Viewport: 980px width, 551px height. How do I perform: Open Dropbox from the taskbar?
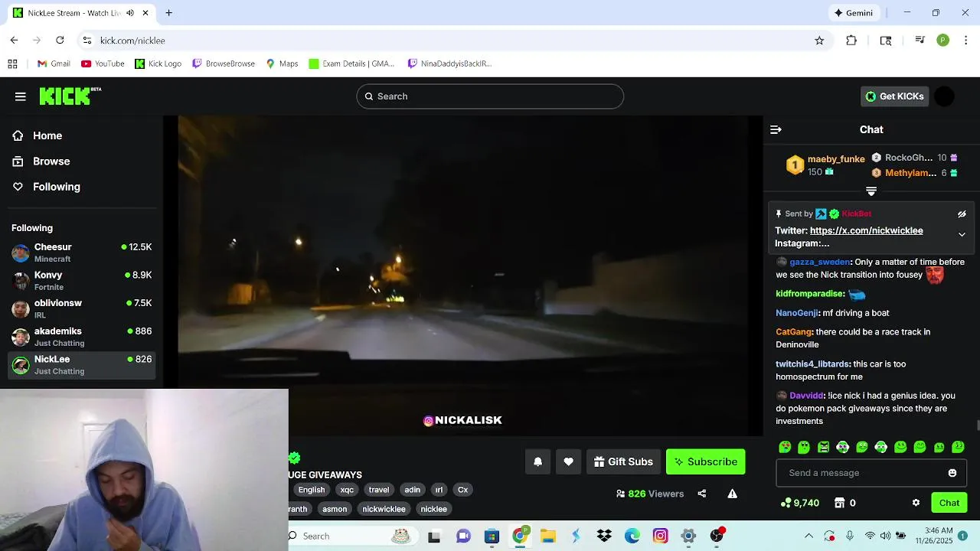pos(604,536)
